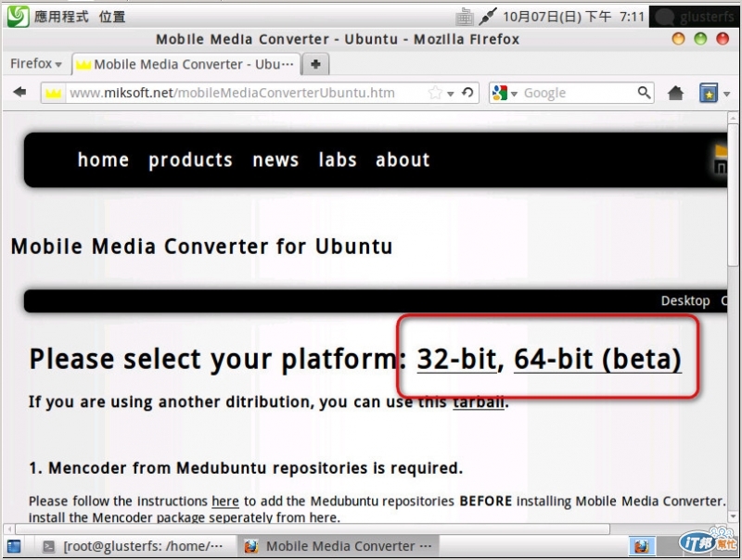Click the 'Mencoder from Medubuntu repositories' heading
The image size is (742, 560).
[x=246, y=468]
